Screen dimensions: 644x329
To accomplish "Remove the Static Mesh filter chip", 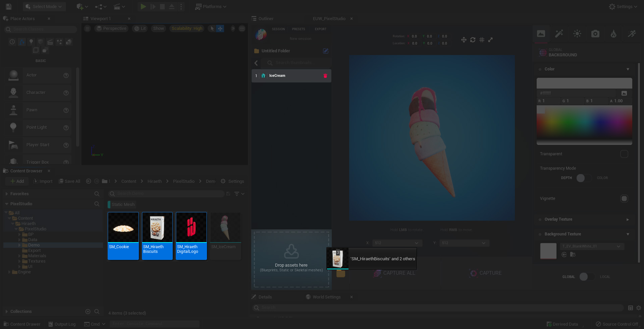I will [x=121, y=205].
